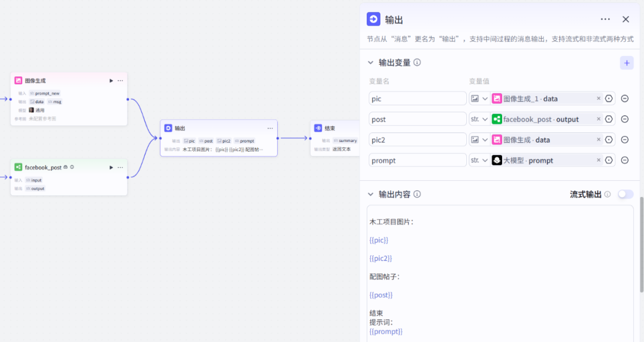Clear the 图像生成_1 · data reference
This screenshot has height=342, width=644.
[x=599, y=98]
